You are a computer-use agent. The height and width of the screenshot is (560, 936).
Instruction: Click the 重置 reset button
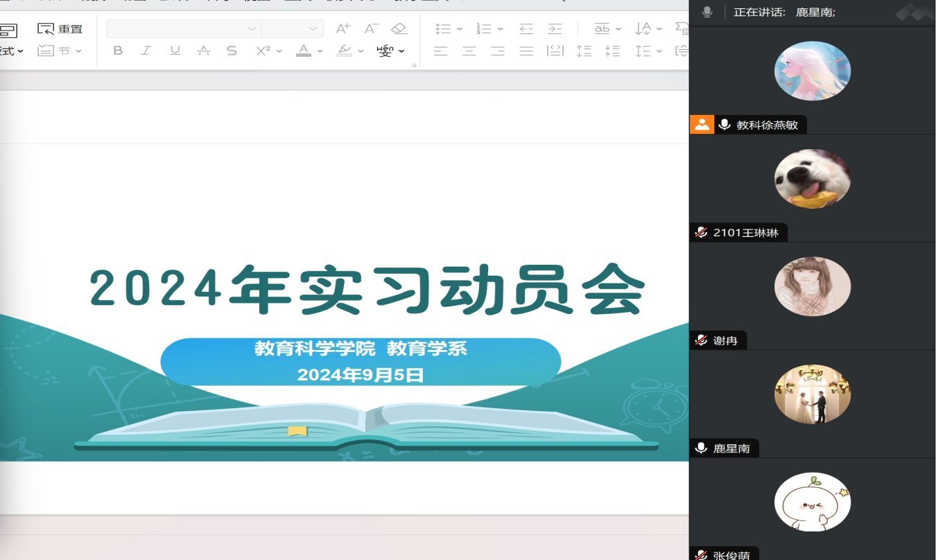[x=60, y=28]
